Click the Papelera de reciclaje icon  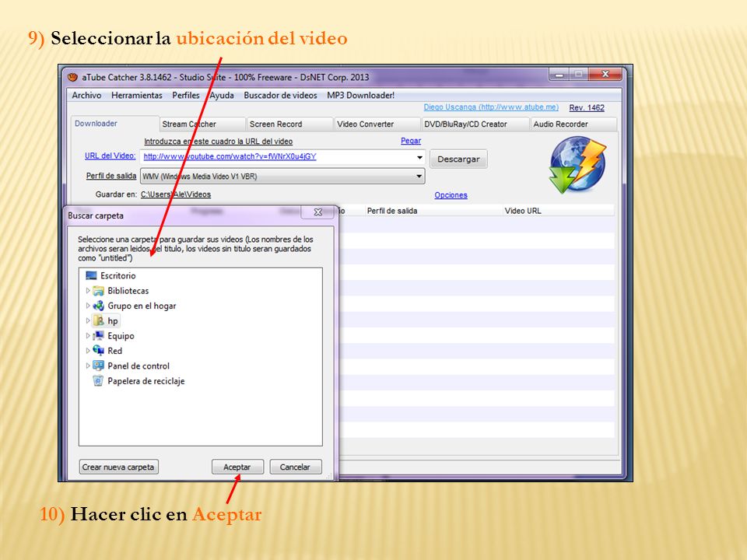pos(98,381)
